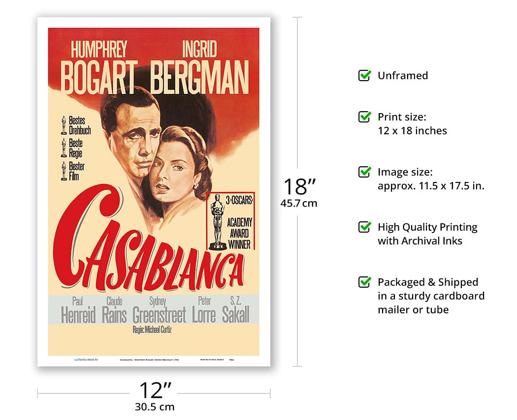The image size is (517, 420).
Task: Click the High Quality Printing checkmark
Action: tap(364, 227)
